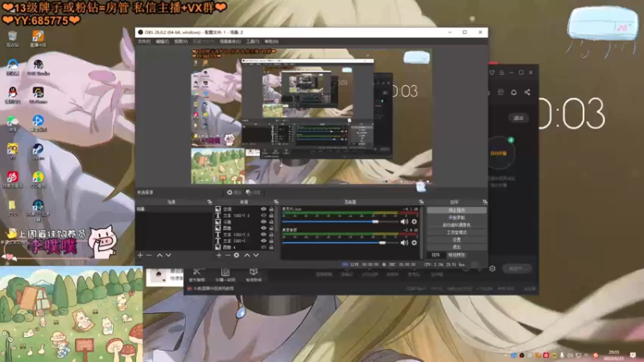Click the share icon in the background window
The image size is (644, 362).
click(527, 93)
